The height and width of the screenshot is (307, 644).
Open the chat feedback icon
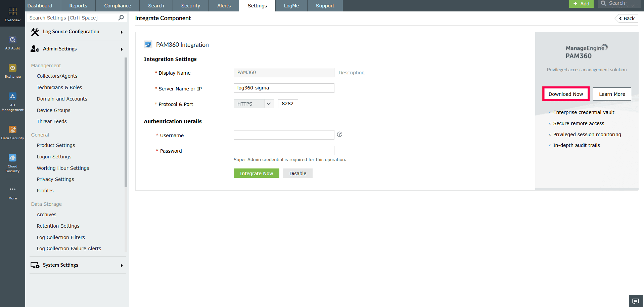(x=636, y=301)
